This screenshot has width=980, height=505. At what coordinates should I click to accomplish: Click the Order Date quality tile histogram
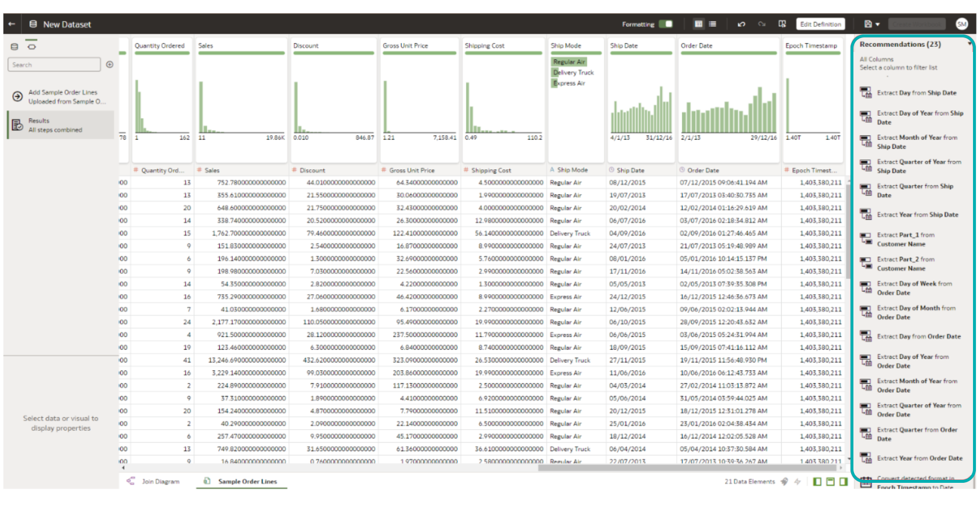729,110
